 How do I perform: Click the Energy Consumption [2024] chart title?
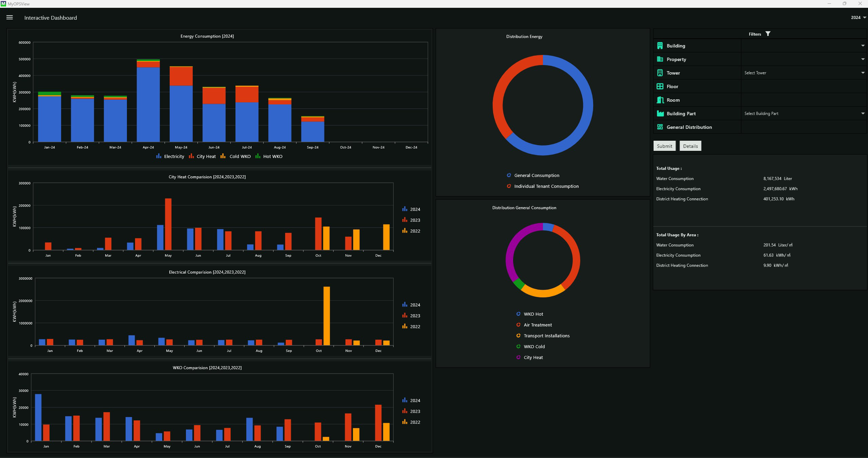point(207,36)
